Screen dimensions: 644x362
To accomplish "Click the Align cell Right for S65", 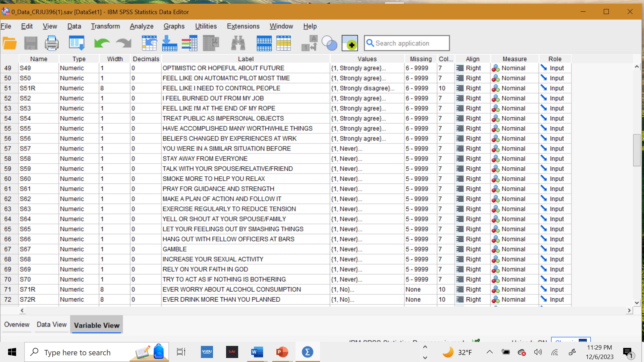I will tap(473, 229).
